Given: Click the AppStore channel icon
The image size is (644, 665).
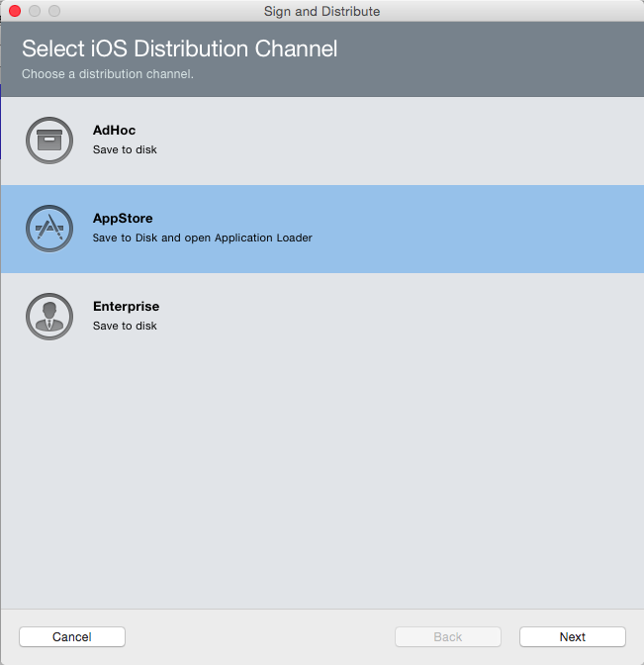Looking at the screenshot, I should pyautogui.click(x=49, y=229).
